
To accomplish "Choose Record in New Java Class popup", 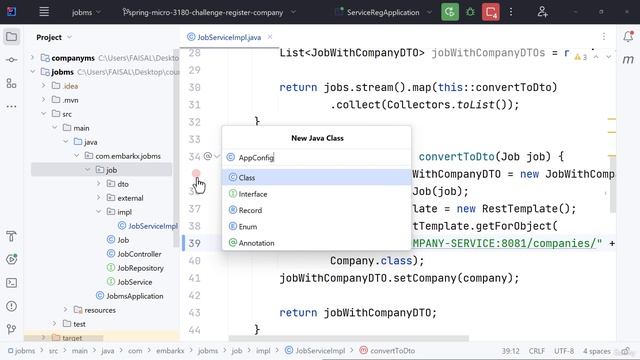I will [x=316, y=210].
